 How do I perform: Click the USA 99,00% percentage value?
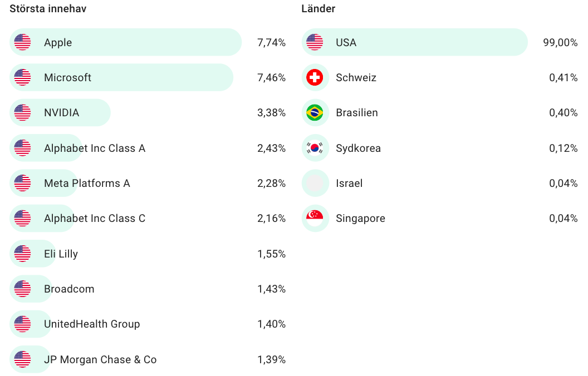click(x=560, y=43)
